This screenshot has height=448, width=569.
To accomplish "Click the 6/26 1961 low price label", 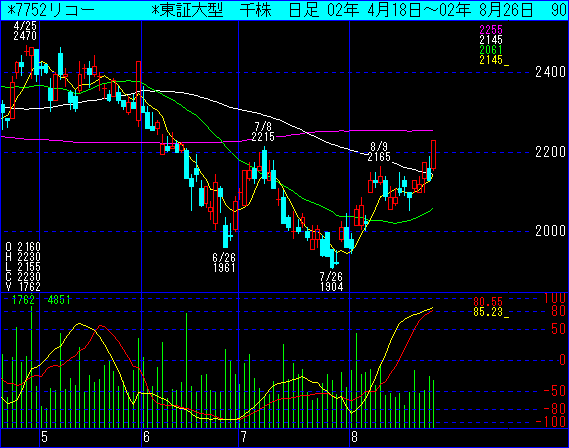I will (224, 263).
